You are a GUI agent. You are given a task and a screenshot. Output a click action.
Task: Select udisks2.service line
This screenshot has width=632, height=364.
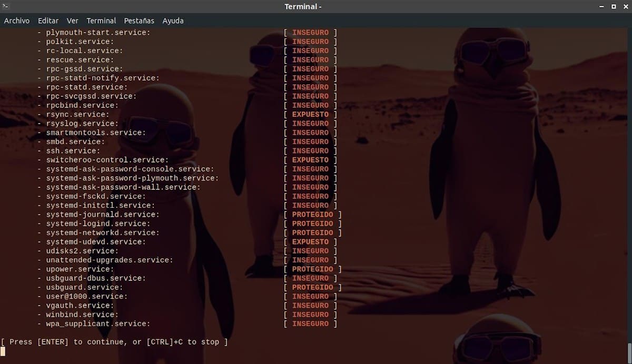(x=187, y=251)
